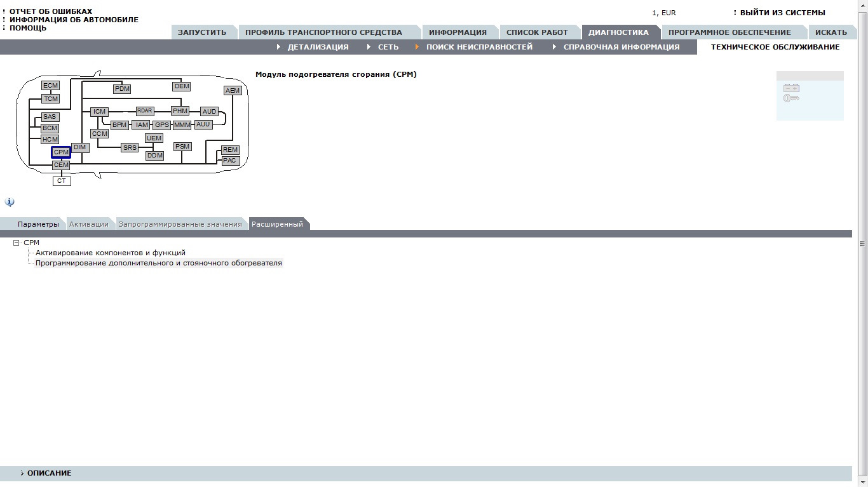The width and height of the screenshot is (868, 487).
Task: Select Активирование компонентов и функций item
Action: click(111, 253)
